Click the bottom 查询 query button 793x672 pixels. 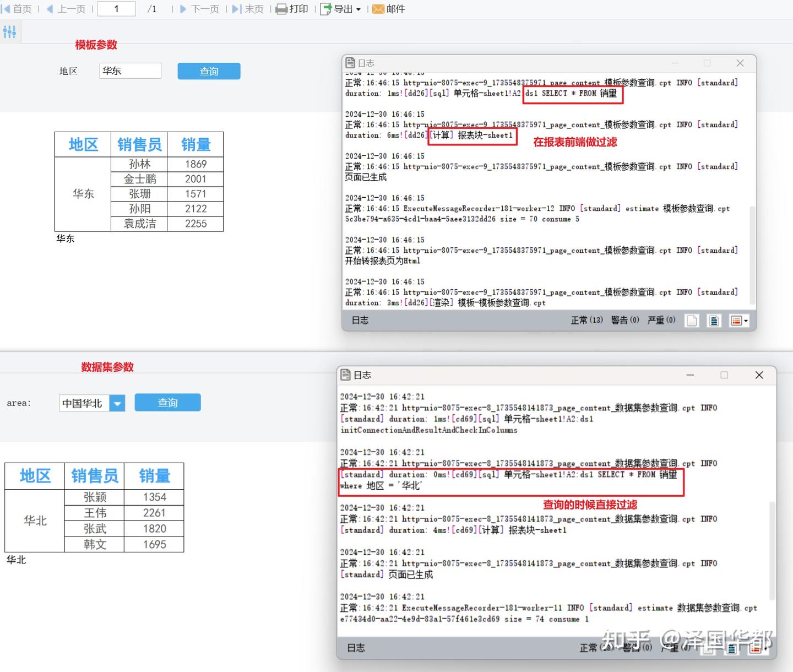(x=167, y=403)
